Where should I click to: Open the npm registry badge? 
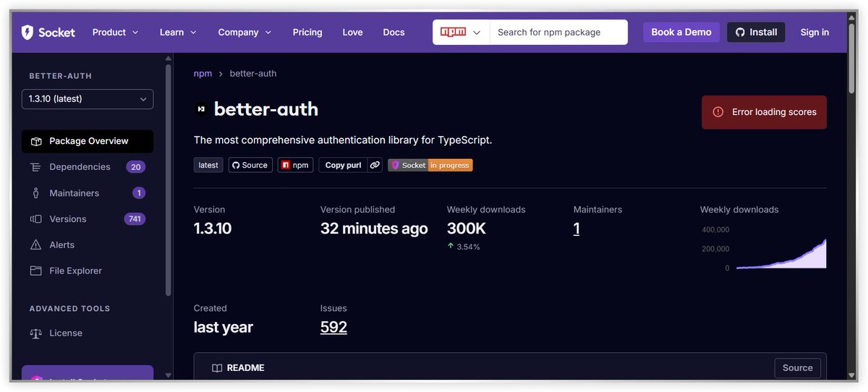[295, 165]
